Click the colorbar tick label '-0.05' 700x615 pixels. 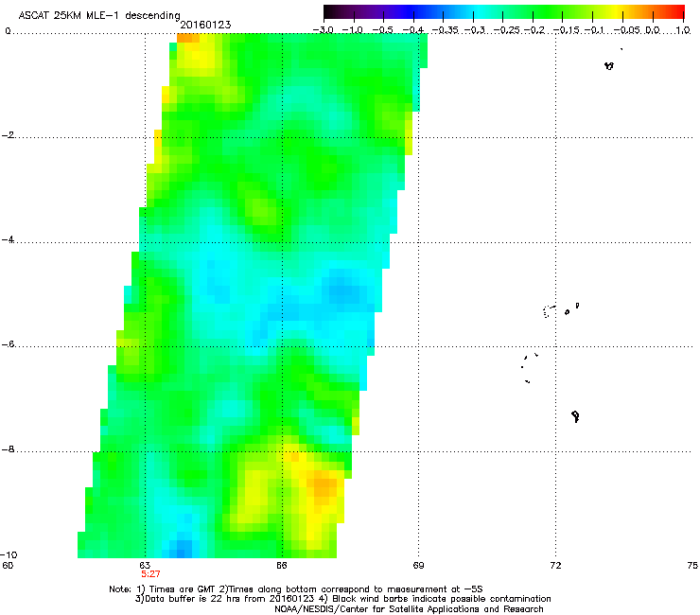click(627, 30)
